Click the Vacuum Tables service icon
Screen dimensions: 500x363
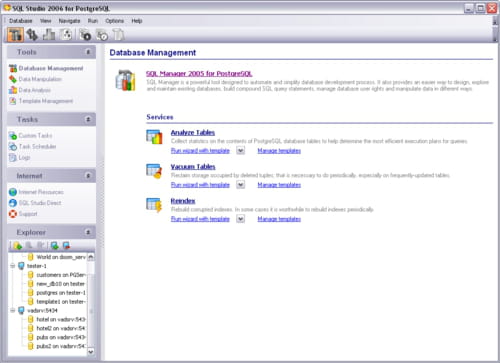(x=154, y=171)
